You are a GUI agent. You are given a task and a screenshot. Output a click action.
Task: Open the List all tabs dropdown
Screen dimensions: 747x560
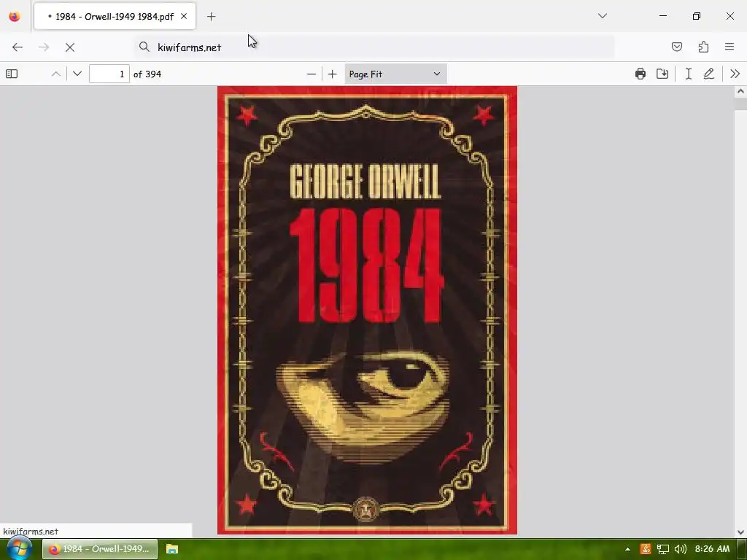pos(603,16)
